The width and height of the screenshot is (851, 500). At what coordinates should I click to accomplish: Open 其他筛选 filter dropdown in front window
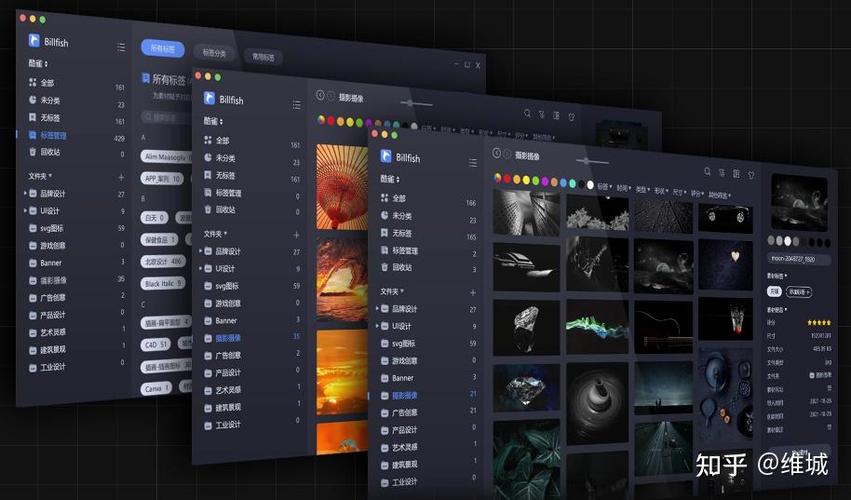tap(720, 195)
